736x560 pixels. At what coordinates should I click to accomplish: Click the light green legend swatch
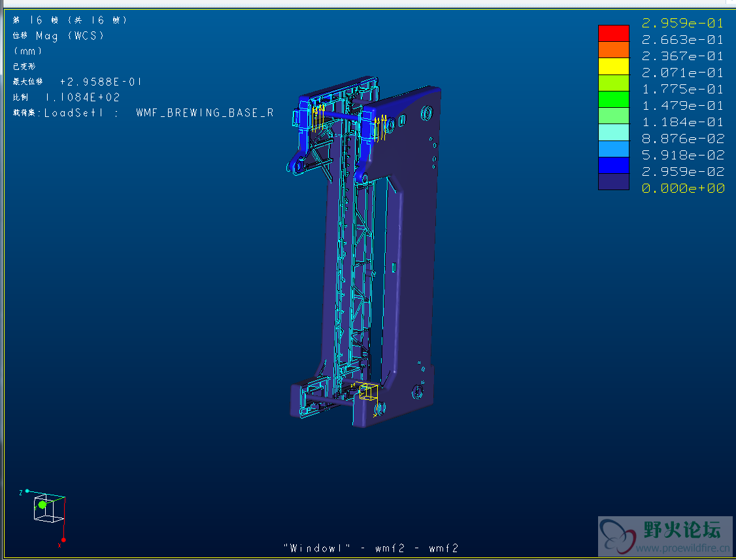click(x=614, y=116)
